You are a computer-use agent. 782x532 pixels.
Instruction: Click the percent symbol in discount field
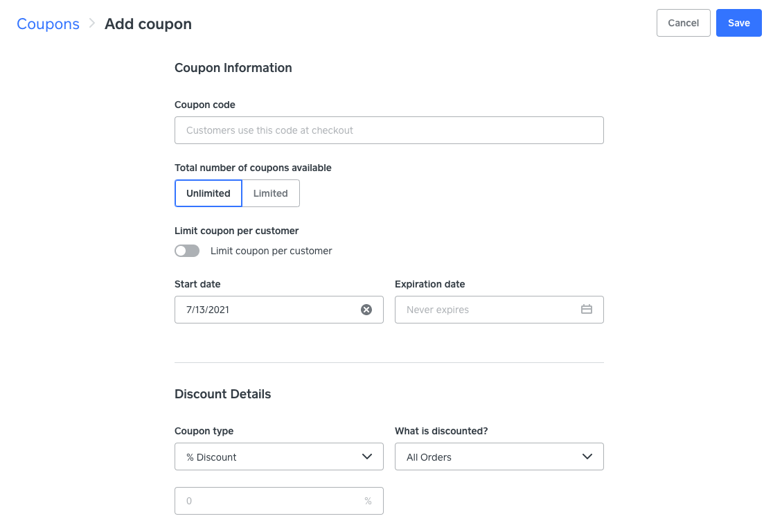pyautogui.click(x=368, y=501)
